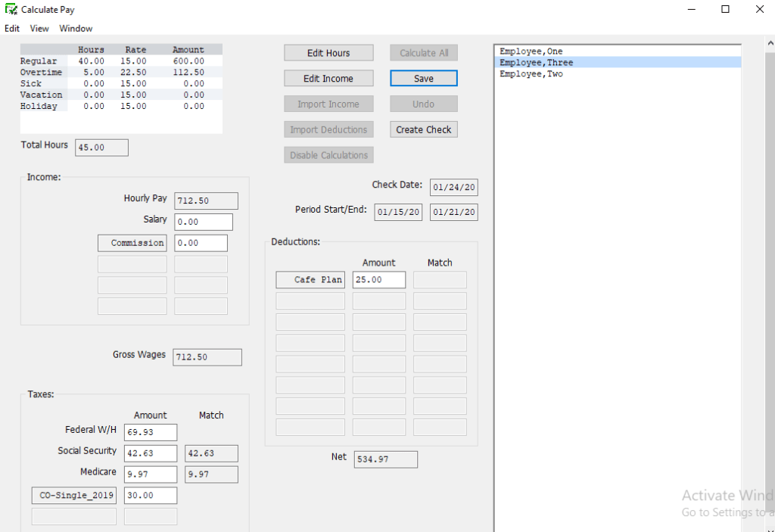Click the Calculate Pay app icon
Viewport: 775px width, 532px height.
point(11,10)
